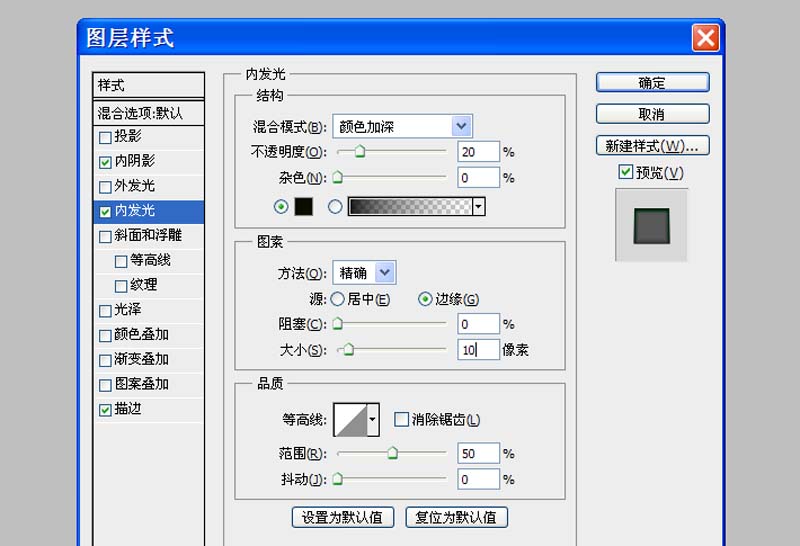
Task: Select the solid color radio button
Action: pos(281,207)
